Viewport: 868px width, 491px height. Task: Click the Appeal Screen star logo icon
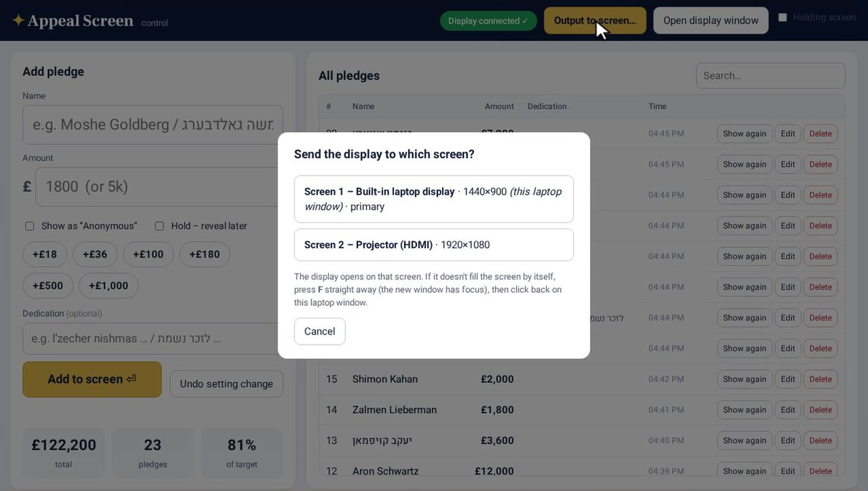click(18, 20)
